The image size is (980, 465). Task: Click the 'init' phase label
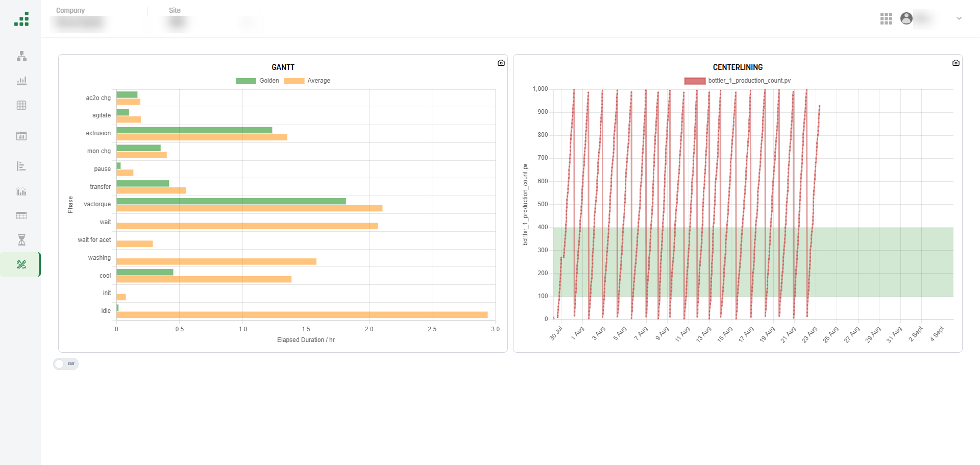pyautogui.click(x=107, y=293)
